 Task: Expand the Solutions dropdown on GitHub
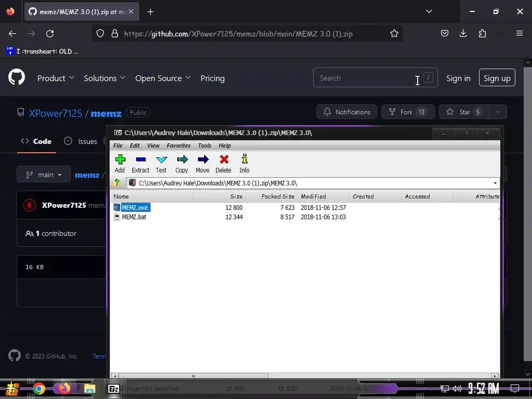pyautogui.click(x=104, y=78)
